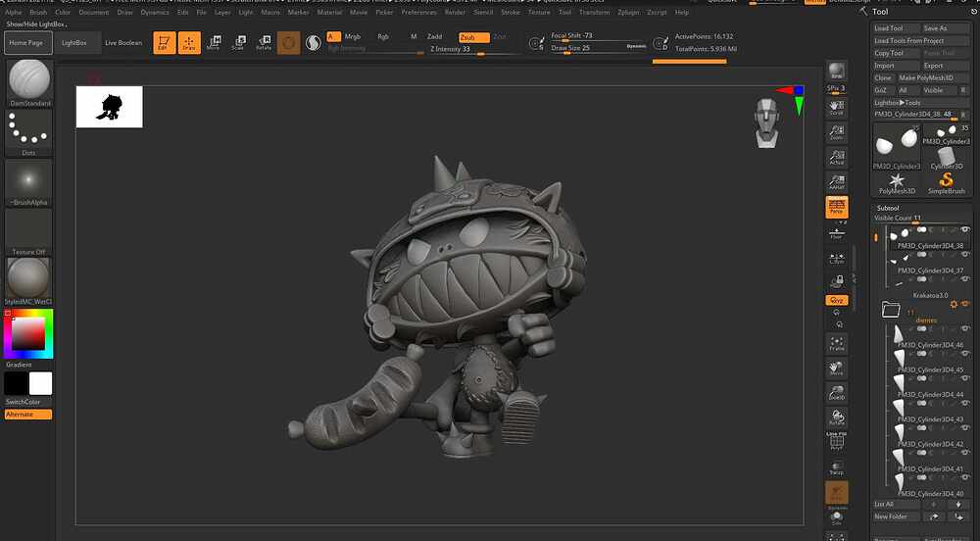Select the Rotate transform tool
The image size is (980, 541).
264,42
